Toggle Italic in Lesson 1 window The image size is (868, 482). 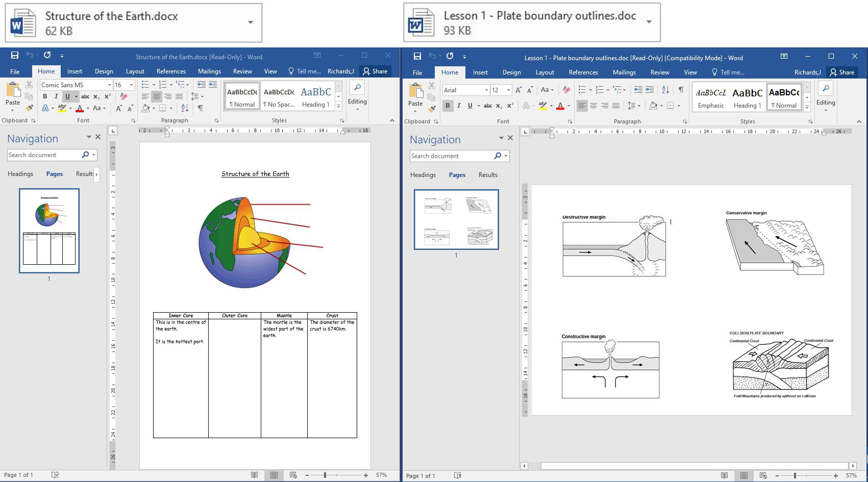pos(459,106)
